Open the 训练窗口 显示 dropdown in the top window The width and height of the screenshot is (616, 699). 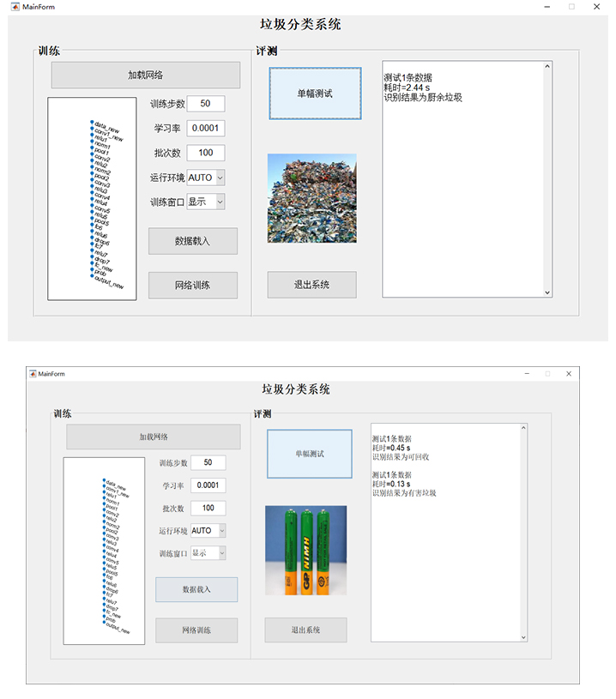pyautogui.click(x=206, y=202)
